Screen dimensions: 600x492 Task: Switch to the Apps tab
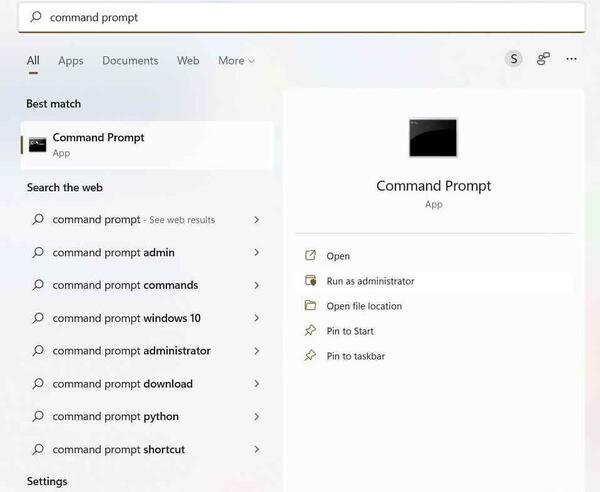(71, 60)
